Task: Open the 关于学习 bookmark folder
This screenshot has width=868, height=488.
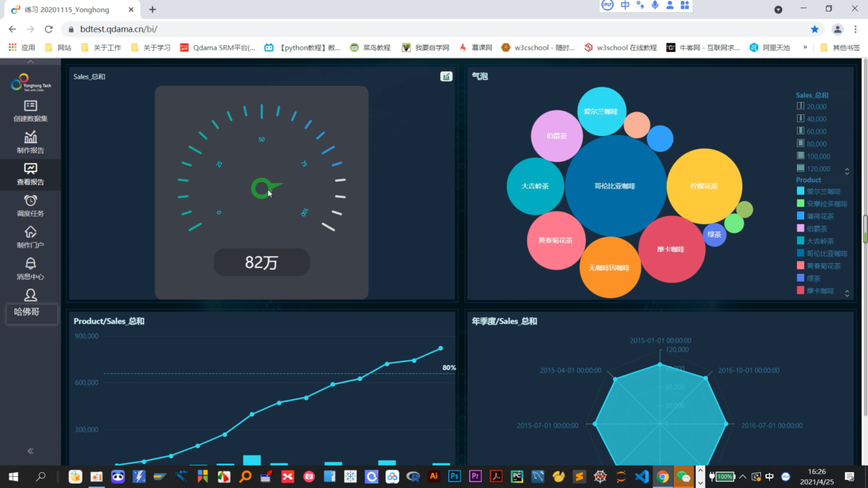Action: pyautogui.click(x=150, y=48)
